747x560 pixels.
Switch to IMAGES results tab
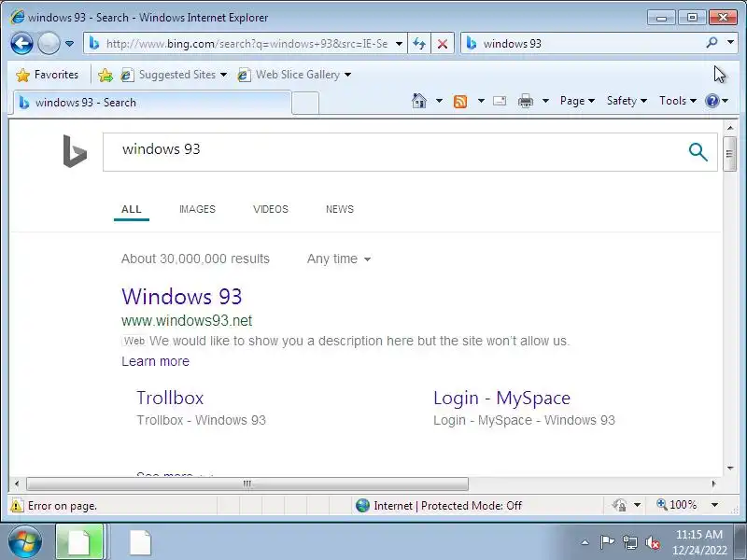point(197,209)
